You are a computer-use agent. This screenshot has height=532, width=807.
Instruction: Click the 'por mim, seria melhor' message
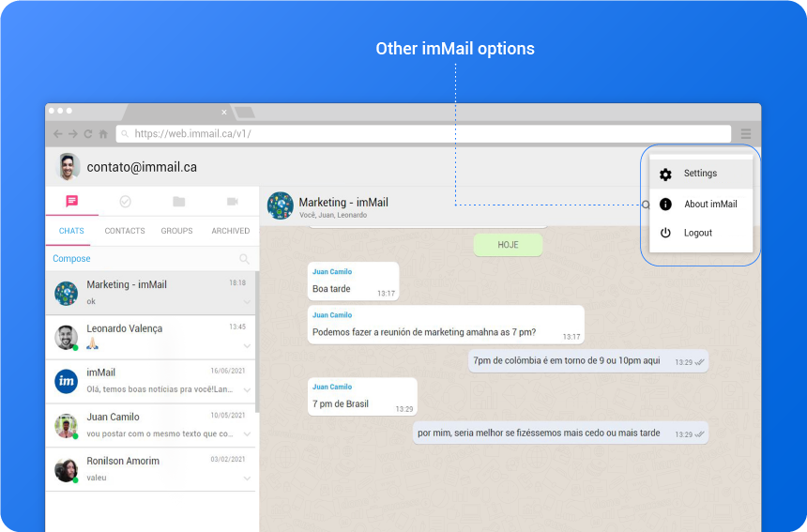click(x=560, y=433)
